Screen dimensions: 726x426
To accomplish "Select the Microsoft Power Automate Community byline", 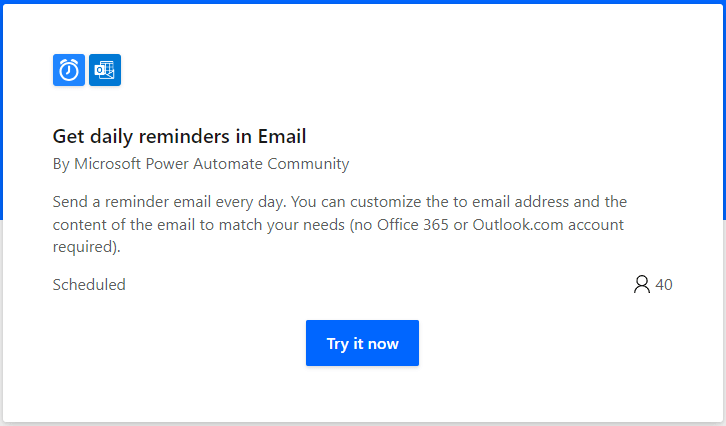I will (212, 164).
